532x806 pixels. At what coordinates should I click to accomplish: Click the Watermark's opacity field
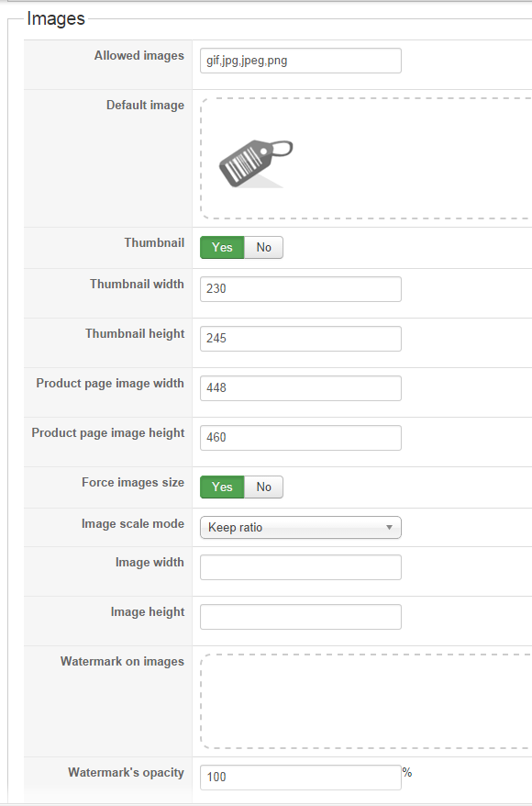301,778
